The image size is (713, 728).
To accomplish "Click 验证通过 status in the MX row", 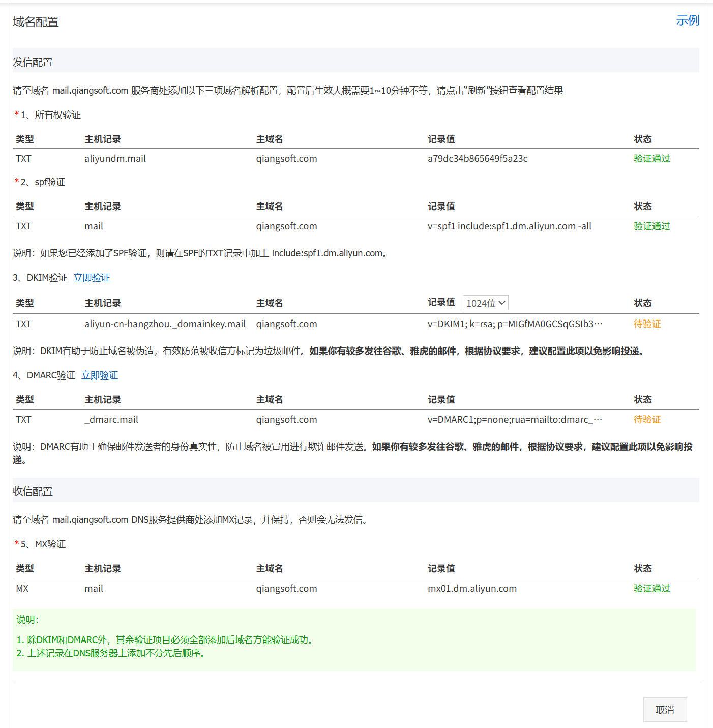I will [651, 589].
